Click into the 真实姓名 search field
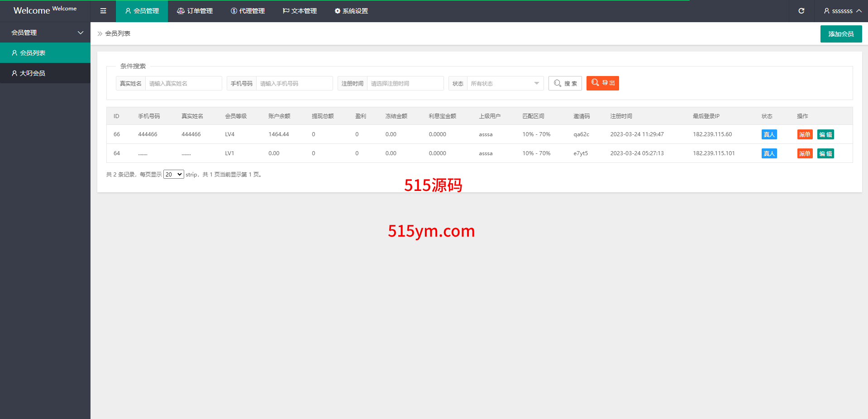 pyautogui.click(x=183, y=83)
